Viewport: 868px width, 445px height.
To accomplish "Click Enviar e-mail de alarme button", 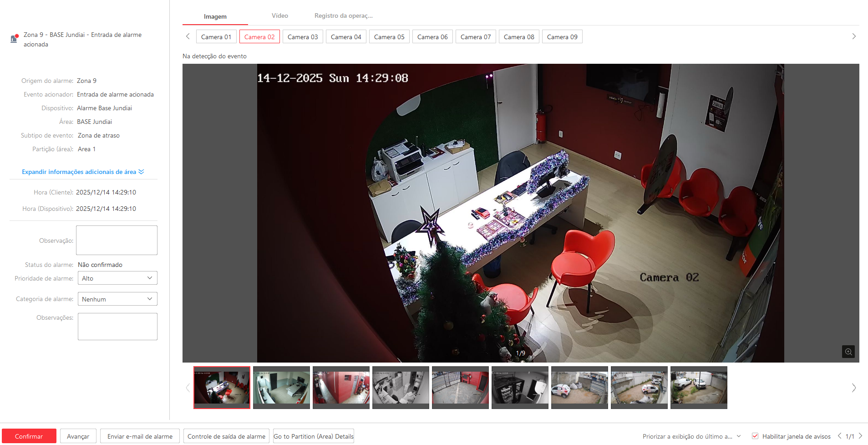I will click(x=140, y=436).
